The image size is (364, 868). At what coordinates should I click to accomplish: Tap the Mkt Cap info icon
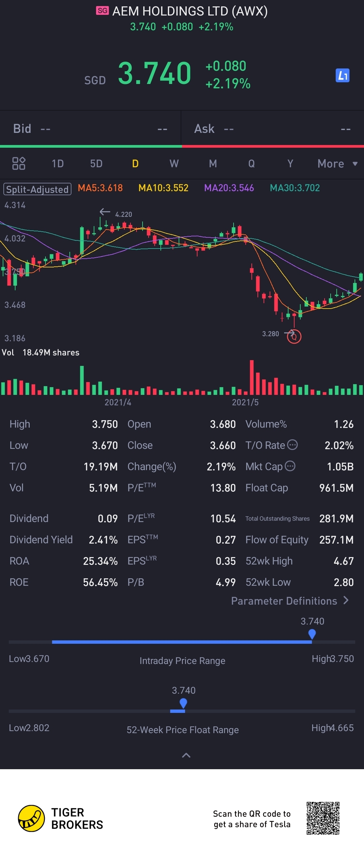tap(290, 466)
